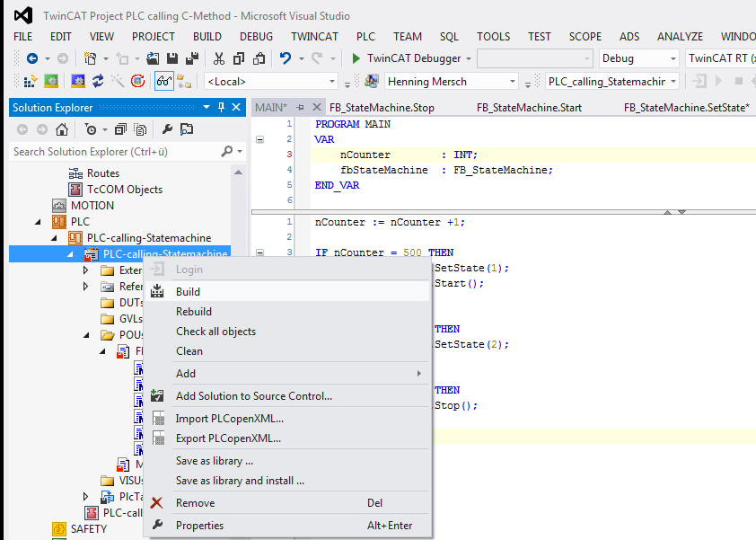Click the Home icon in Solution Explorer
Viewport: 756px width, 540px height.
(x=62, y=129)
